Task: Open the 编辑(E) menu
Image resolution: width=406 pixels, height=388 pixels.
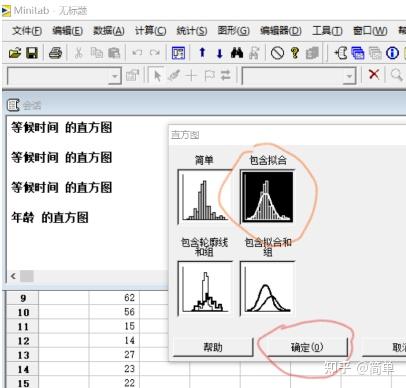Action: [67, 31]
